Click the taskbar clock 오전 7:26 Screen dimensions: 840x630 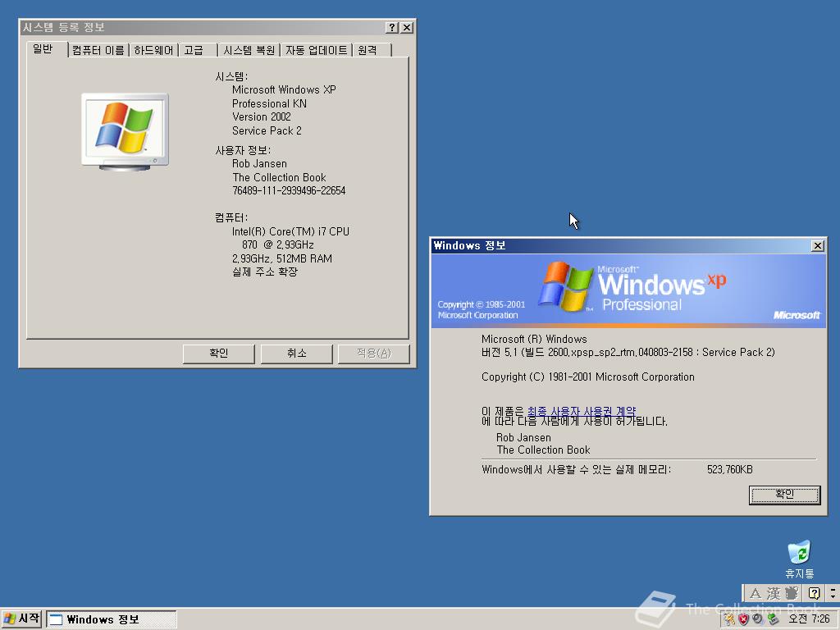click(809, 619)
